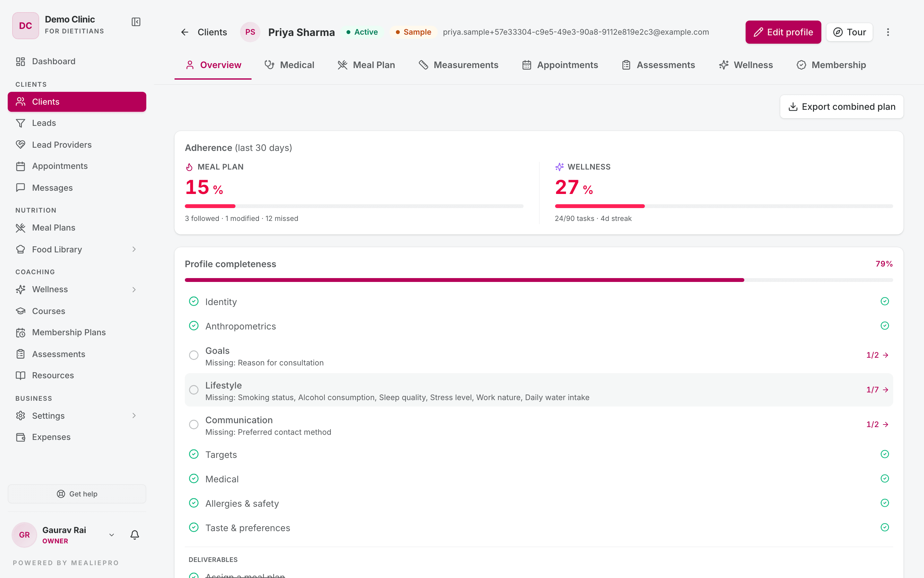Click the notification bell icon
924x578 pixels.
[x=135, y=534]
